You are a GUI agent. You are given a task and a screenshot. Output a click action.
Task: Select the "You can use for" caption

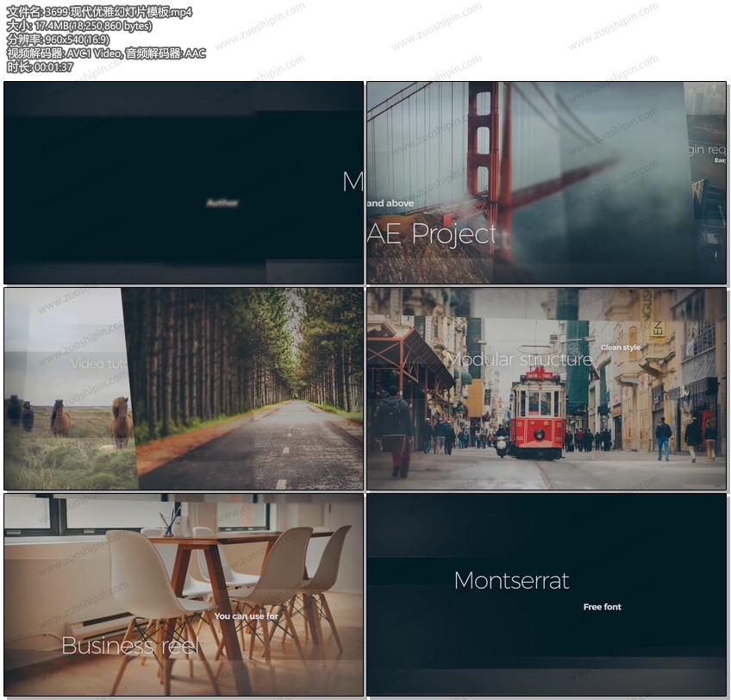tap(247, 616)
